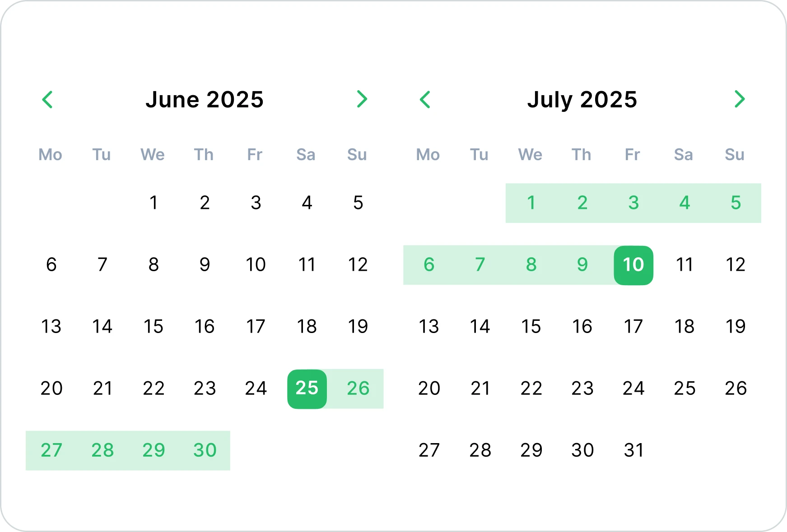
Task: Click the June back-navigation chevron
Action: 48,99
